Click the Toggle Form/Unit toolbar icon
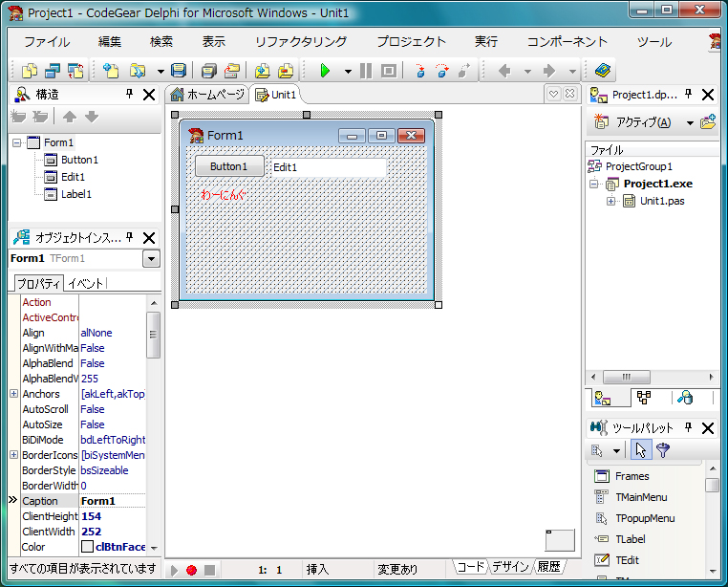The image size is (728, 587). tap(75, 71)
